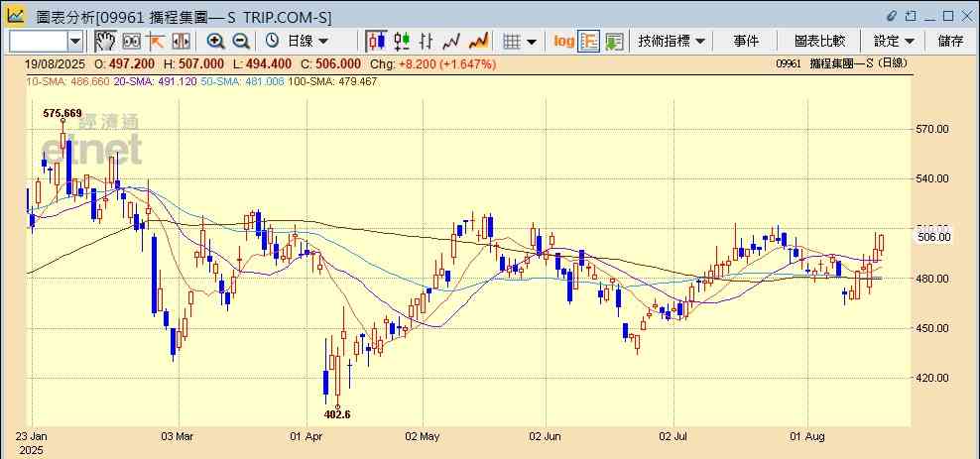Click the 01 Aug date axis label
Screen dimensions: 980x459
point(808,436)
